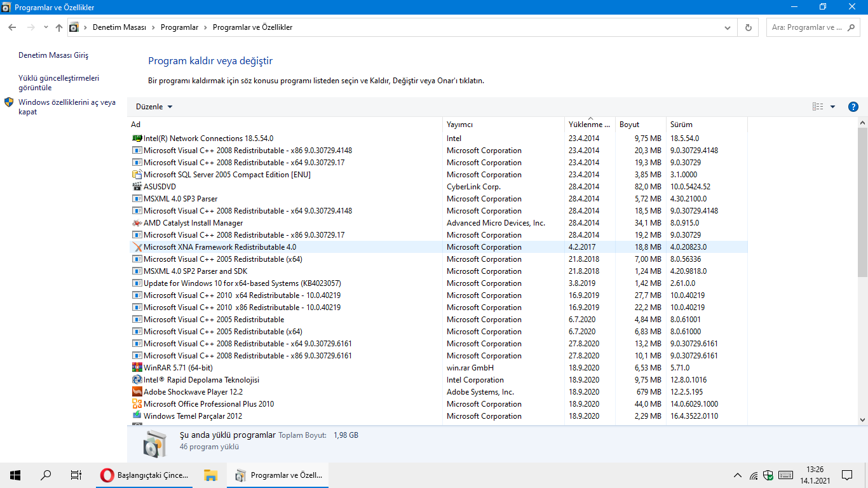Click the 679 MB size cell
The width and height of the screenshot is (868, 488).
point(649,391)
